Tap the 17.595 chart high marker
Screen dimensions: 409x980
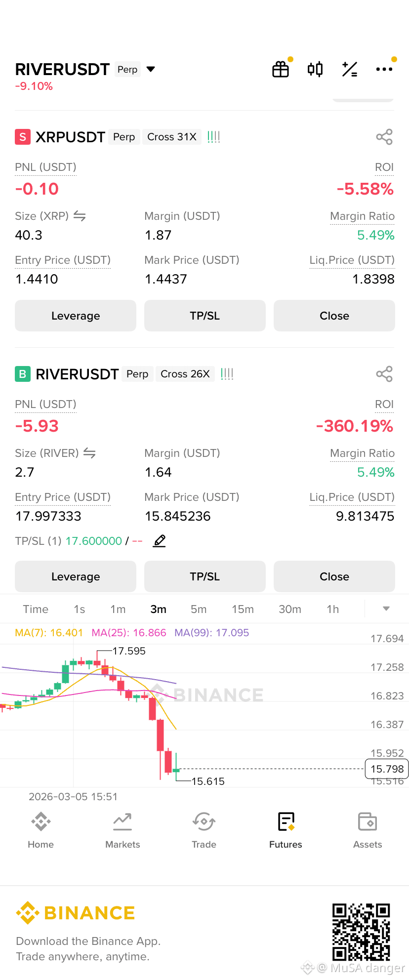pos(129,651)
